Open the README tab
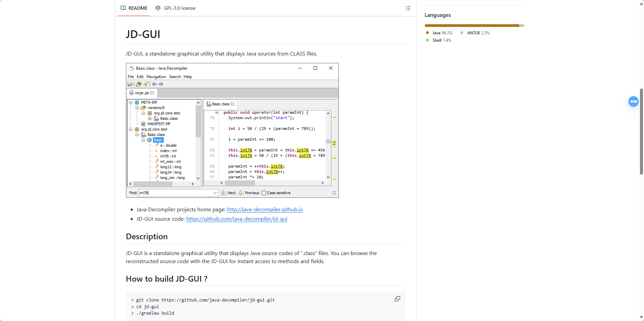644x321 pixels. (134, 8)
